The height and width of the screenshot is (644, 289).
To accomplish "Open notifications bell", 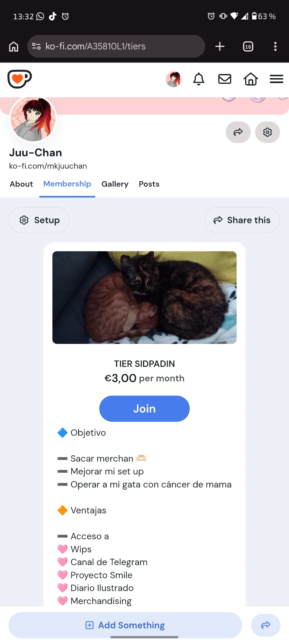I will pos(199,79).
